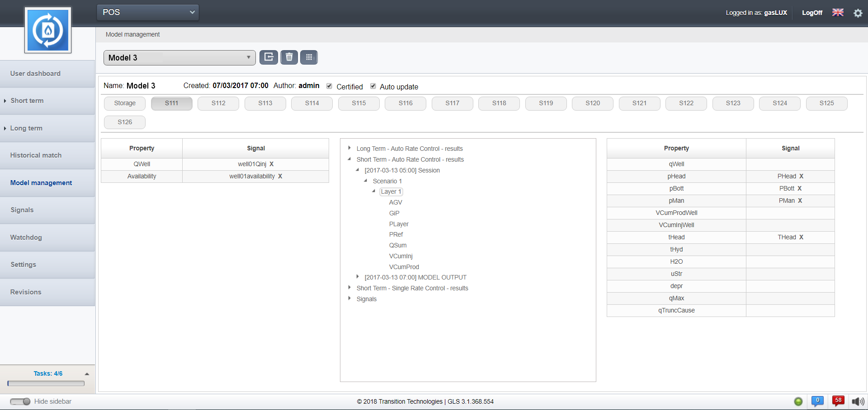This screenshot has height=410, width=868.
Task: Uncheck the Certified checkbox
Action: click(329, 86)
